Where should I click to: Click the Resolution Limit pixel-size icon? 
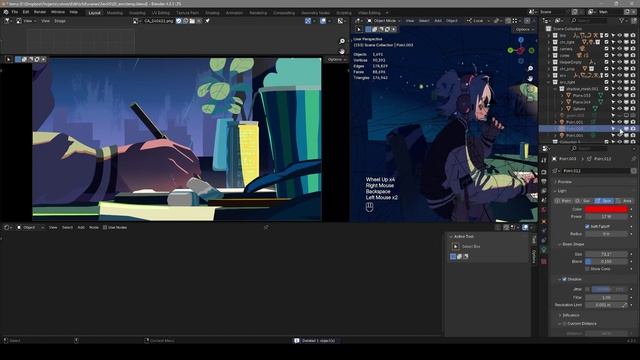click(x=624, y=305)
